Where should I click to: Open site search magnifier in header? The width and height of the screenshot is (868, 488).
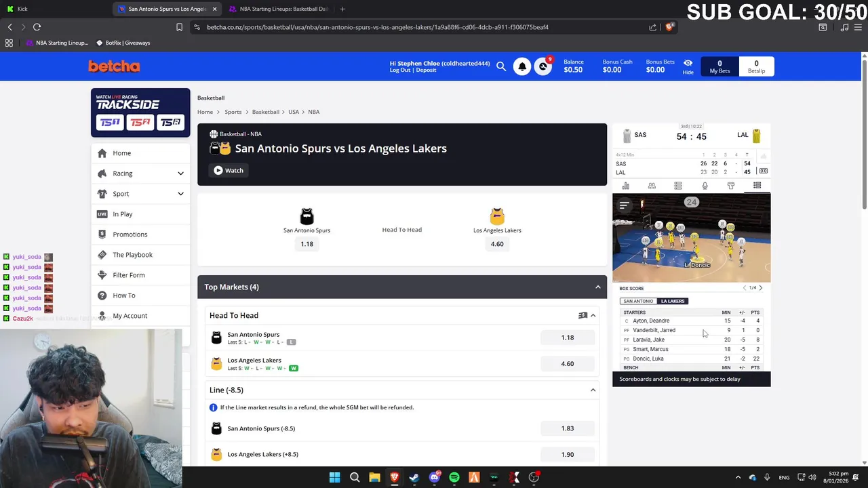[x=501, y=66]
